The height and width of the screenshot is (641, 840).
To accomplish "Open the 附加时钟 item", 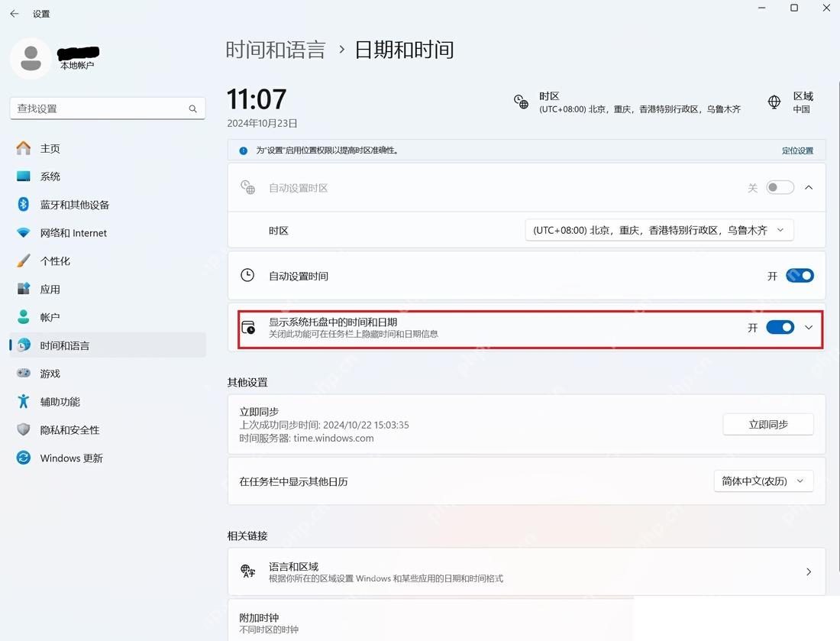I will pos(526,622).
